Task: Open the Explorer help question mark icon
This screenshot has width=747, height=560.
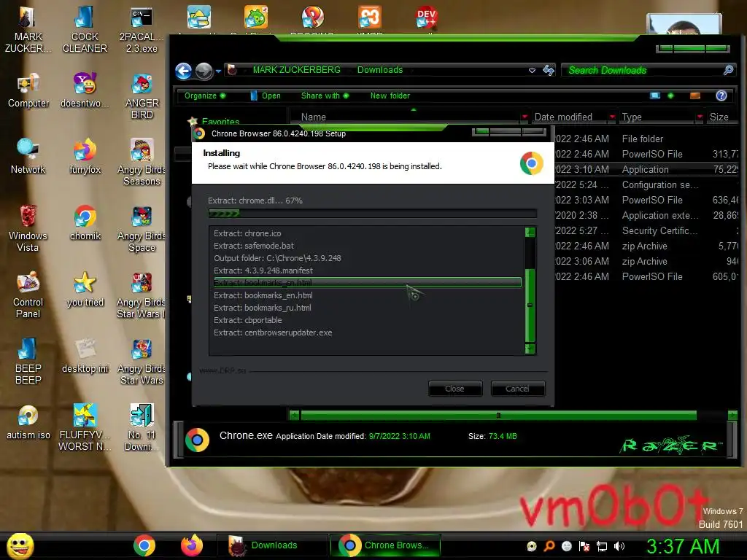Action: point(721,96)
